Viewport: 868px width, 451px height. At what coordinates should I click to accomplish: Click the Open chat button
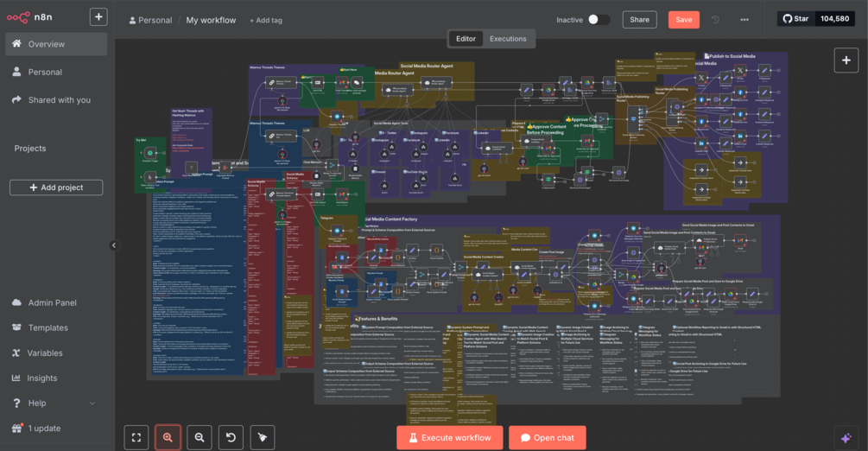point(547,438)
